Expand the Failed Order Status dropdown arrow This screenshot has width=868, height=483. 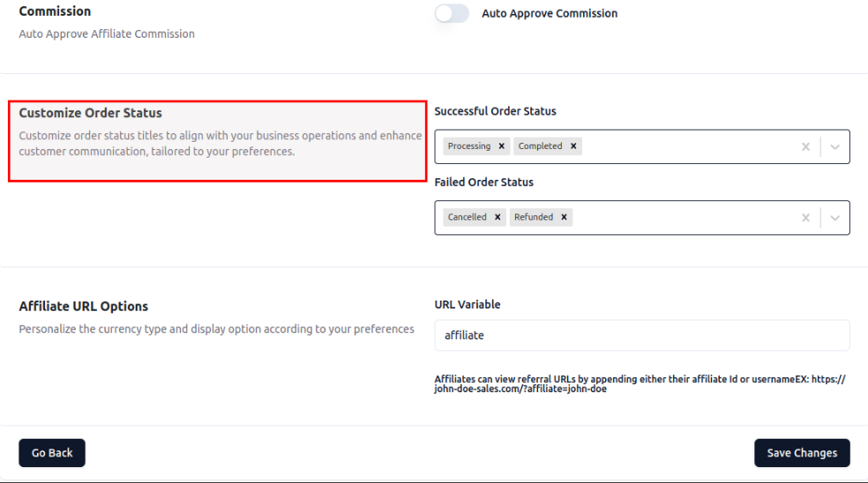point(835,218)
